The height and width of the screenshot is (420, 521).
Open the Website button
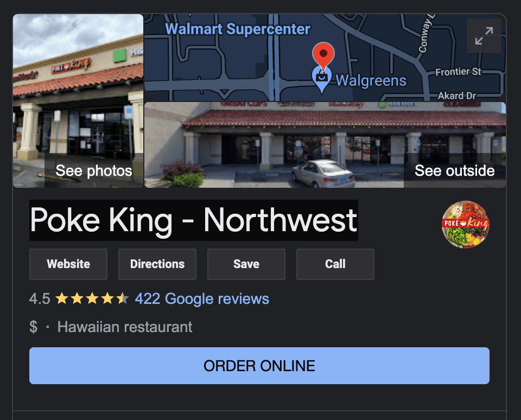pyautogui.click(x=68, y=264)
